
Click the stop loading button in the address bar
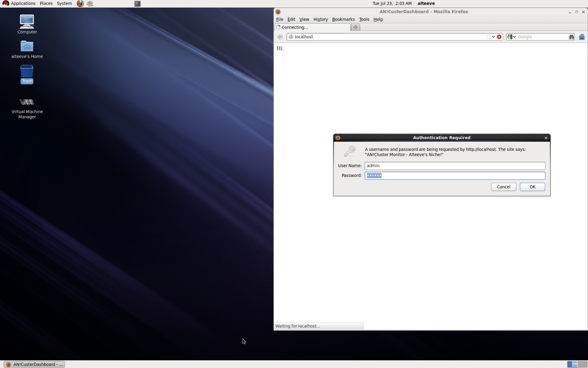(499, 37)
